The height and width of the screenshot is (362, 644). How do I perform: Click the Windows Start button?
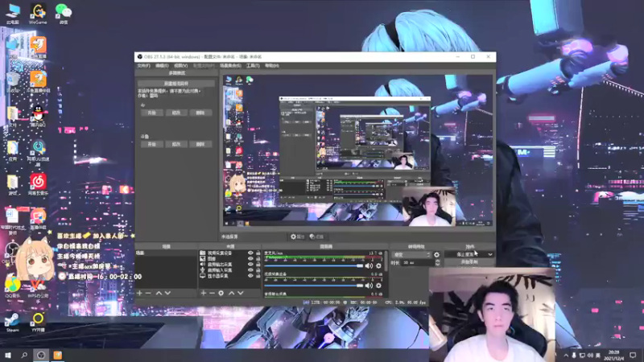pyautogui.click(x=7, y=355)
